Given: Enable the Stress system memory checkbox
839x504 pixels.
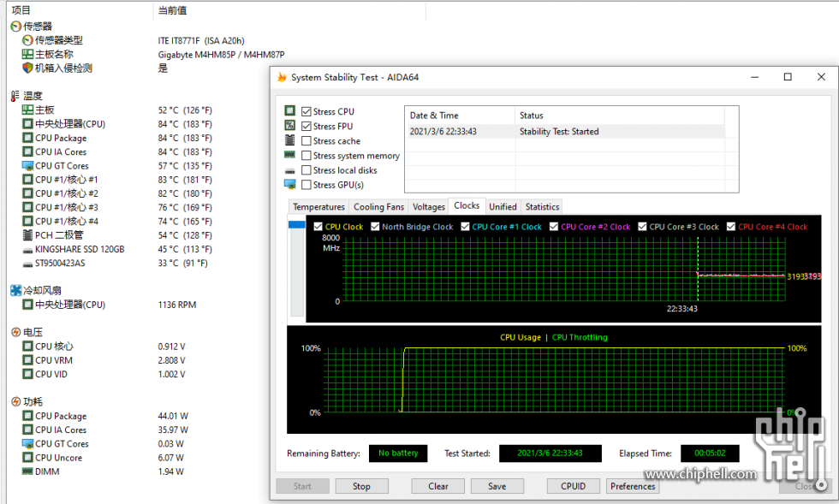Looking at the screenshot, I should pos(306,155).
